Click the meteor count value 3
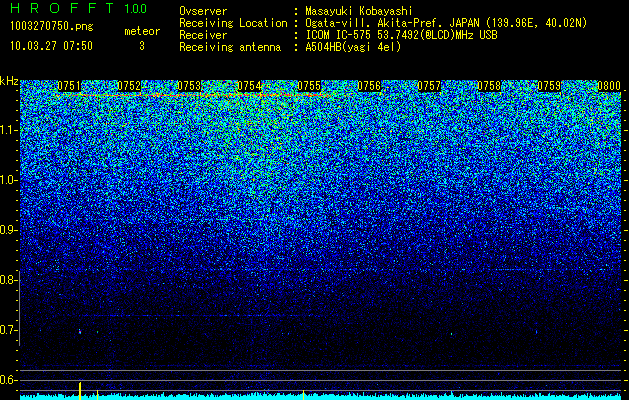This screenshot has width=629, height=400. (142, 46)
